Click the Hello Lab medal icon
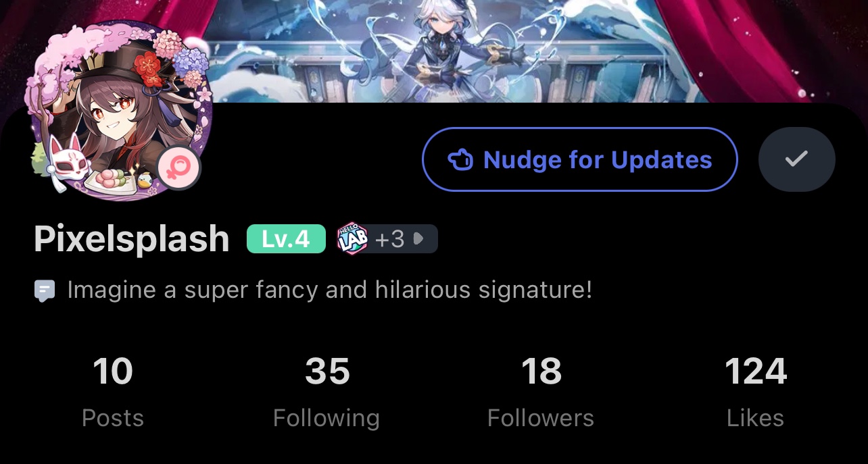Image resolution: width=868 pixels, height=464 pixels. pos(352,239)
